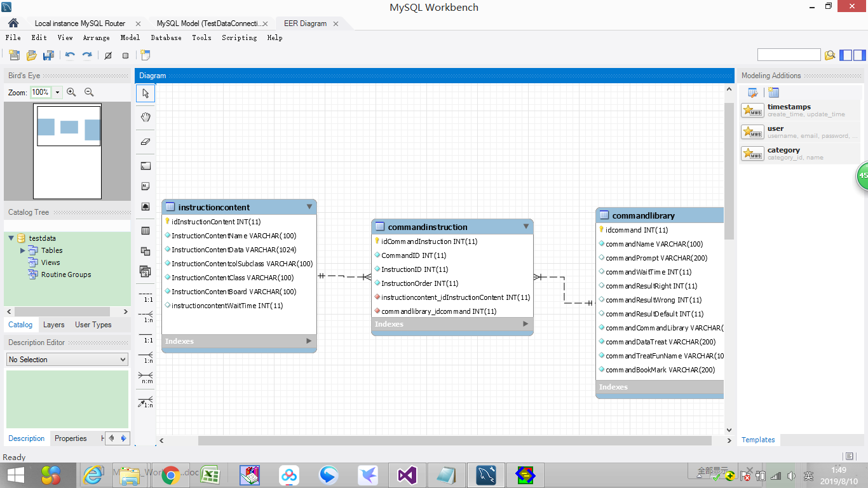Select Views in the Catalog Tree

[50, 262]
